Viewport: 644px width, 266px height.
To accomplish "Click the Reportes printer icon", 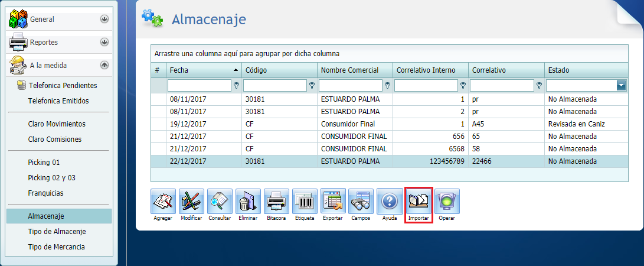I will coord(18,42).
